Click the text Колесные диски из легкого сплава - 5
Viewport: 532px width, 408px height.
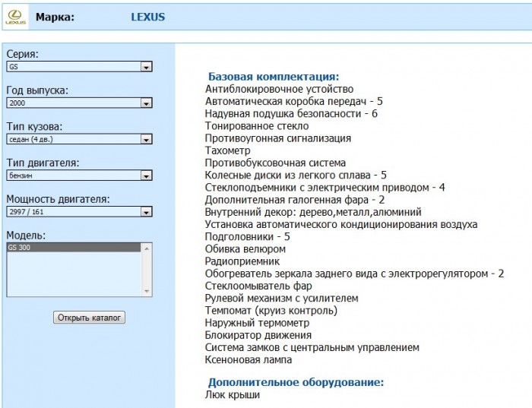click(296, 175)
